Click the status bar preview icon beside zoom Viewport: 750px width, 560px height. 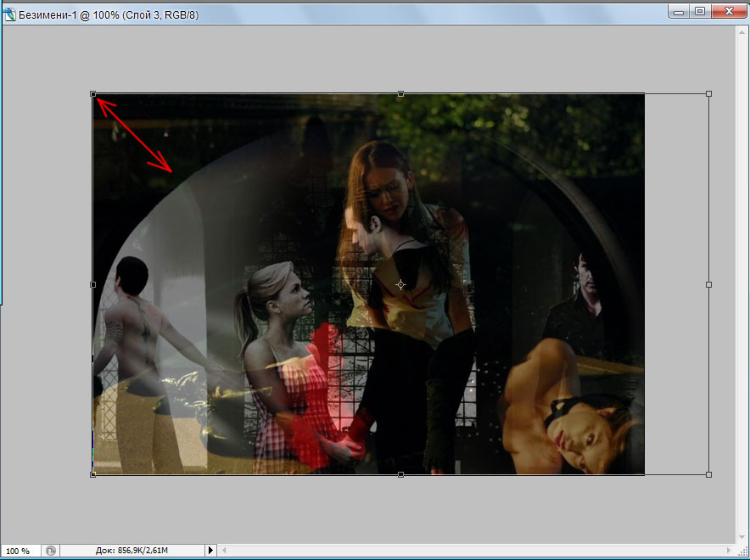[x=51, y=551]
